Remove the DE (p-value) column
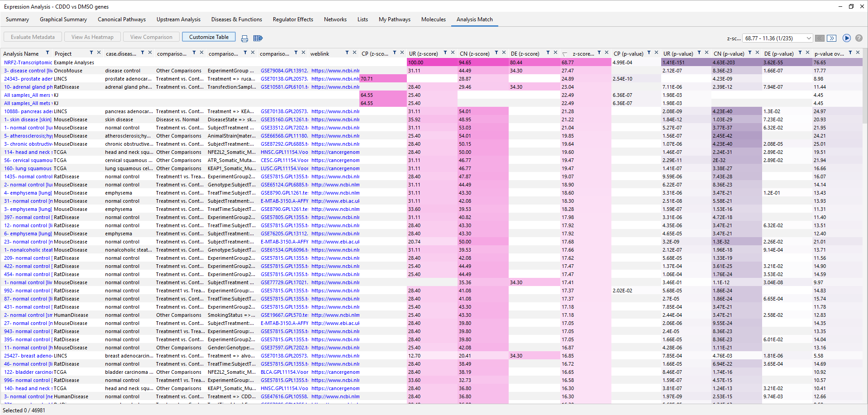This screenshot has height=415, width=868. click(807, 53)
